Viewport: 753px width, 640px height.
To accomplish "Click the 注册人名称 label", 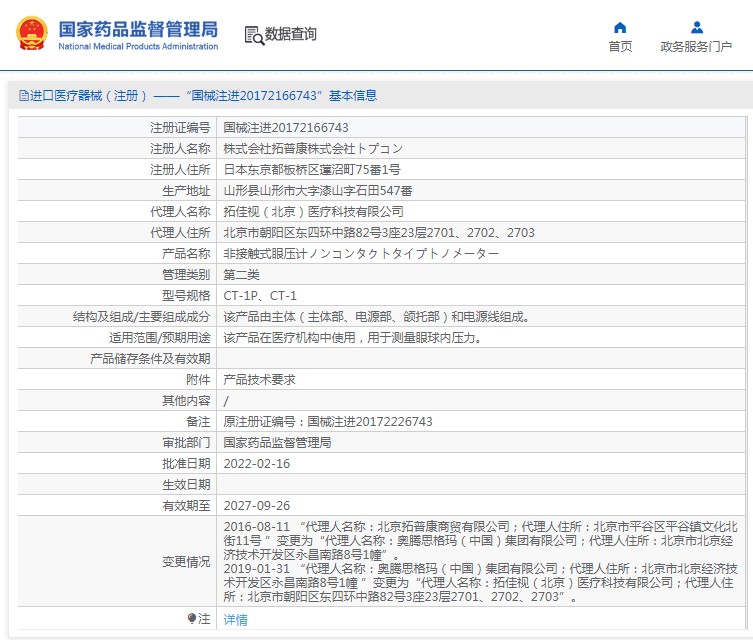I will 180,149.
